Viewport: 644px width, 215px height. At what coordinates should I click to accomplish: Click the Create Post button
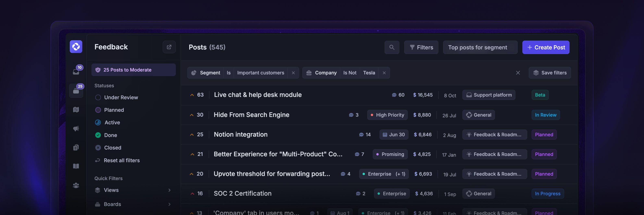pyautogui.click(x=545, y=47)
